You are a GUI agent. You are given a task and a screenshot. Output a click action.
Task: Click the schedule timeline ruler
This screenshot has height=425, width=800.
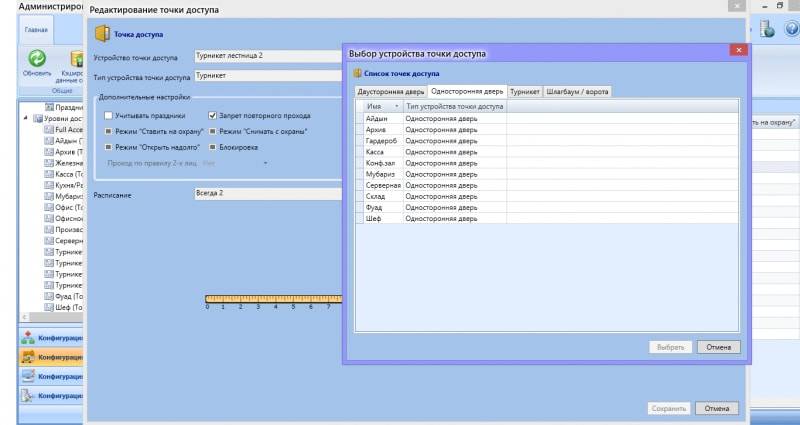(273, 299)
